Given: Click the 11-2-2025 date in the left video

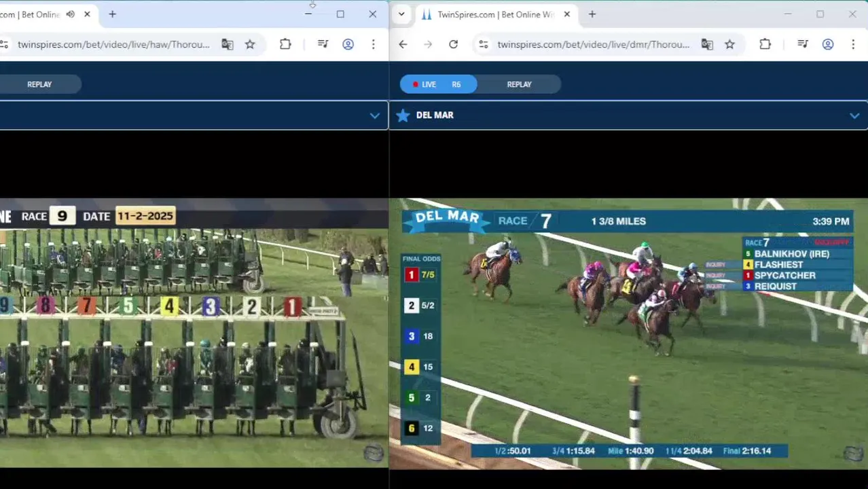Looking at the screenshot, I should click(x=145, y=216).
